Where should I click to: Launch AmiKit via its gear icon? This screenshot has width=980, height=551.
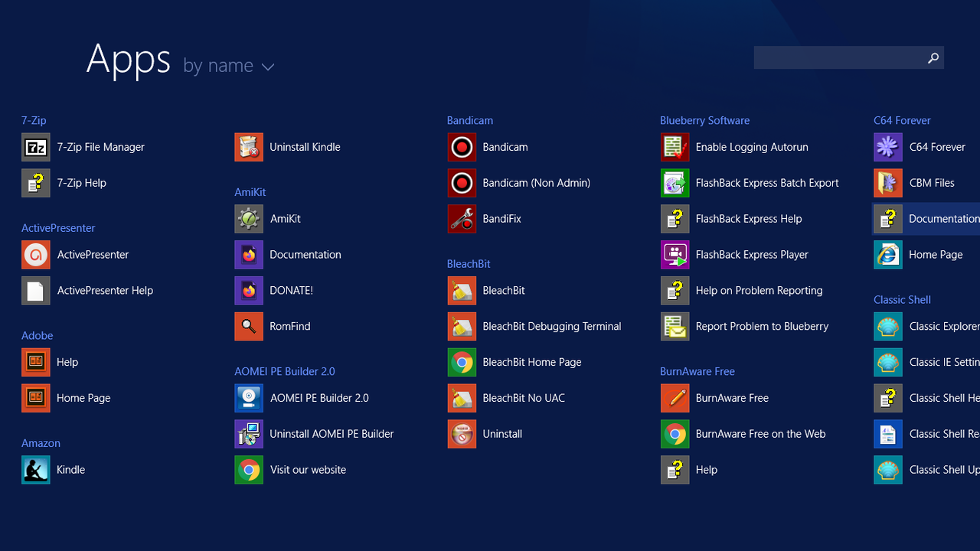(249, 219)
